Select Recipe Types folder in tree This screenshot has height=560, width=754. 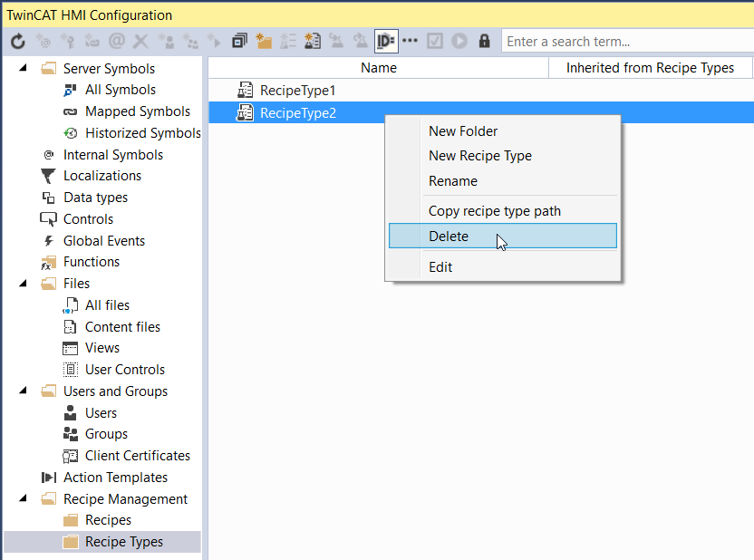click(x=124, y=542)
